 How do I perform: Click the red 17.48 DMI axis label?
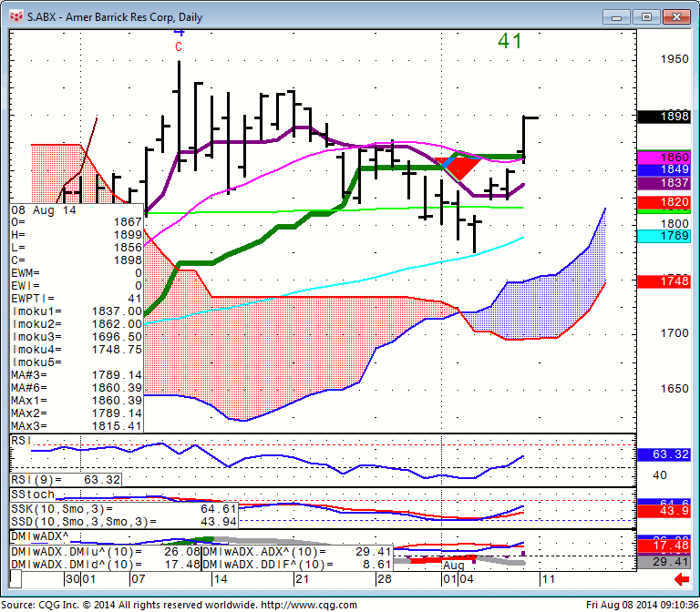tap(664, 546)
